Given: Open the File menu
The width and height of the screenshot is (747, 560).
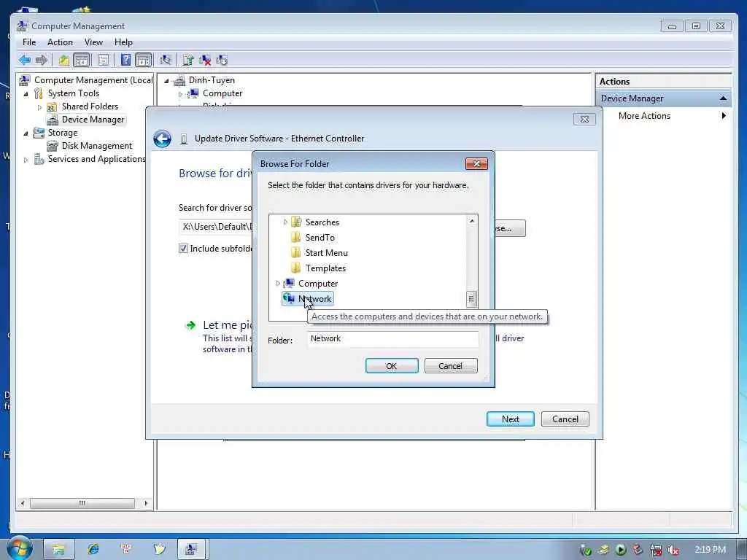Looking at the screenshot, I should tap(29, 42).
